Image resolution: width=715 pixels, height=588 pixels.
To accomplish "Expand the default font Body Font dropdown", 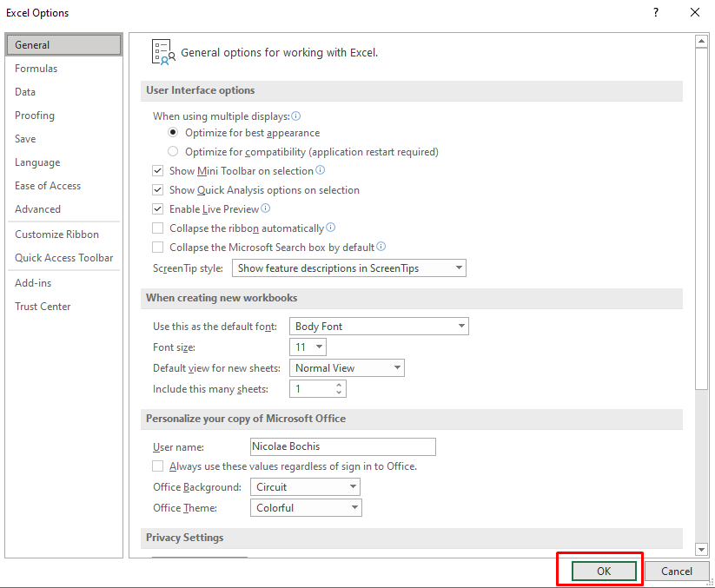I will pos(379,327).
